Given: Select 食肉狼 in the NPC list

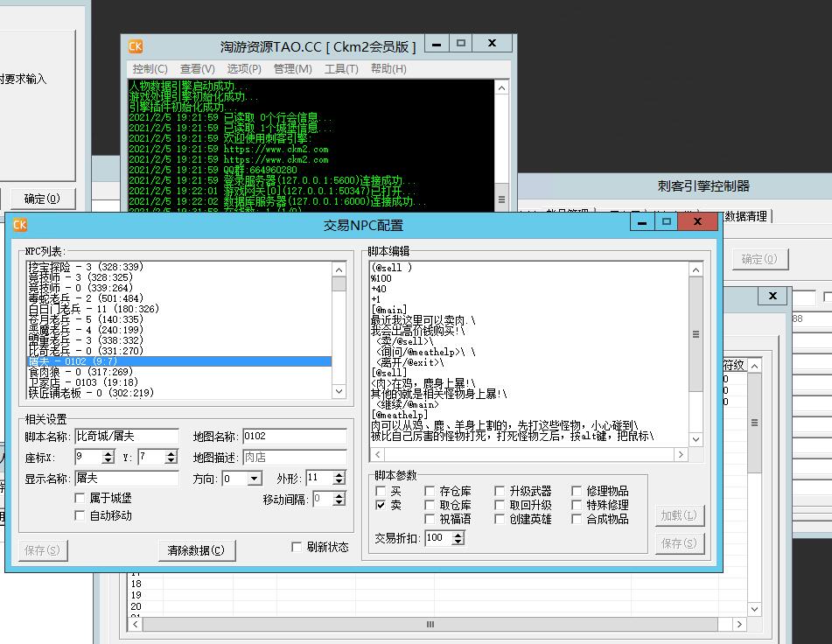Looking at the screenshot, I should [x=80, y=372].
